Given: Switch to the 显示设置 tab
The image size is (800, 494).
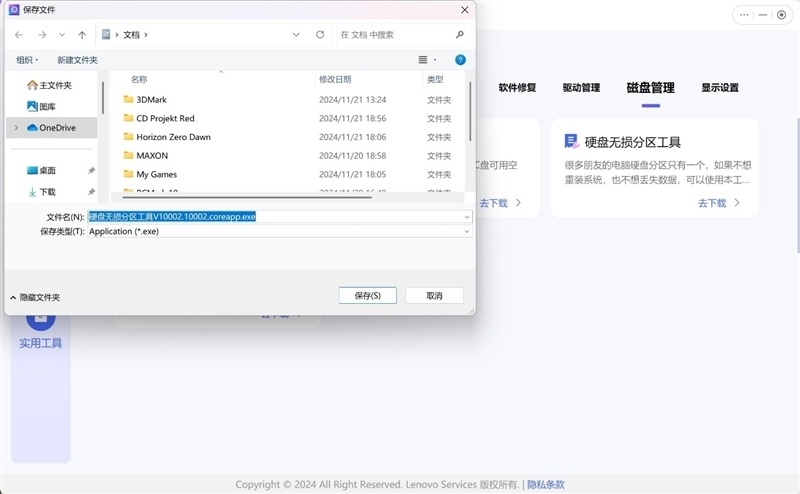Looking at the screenshot, I should 720,88.
